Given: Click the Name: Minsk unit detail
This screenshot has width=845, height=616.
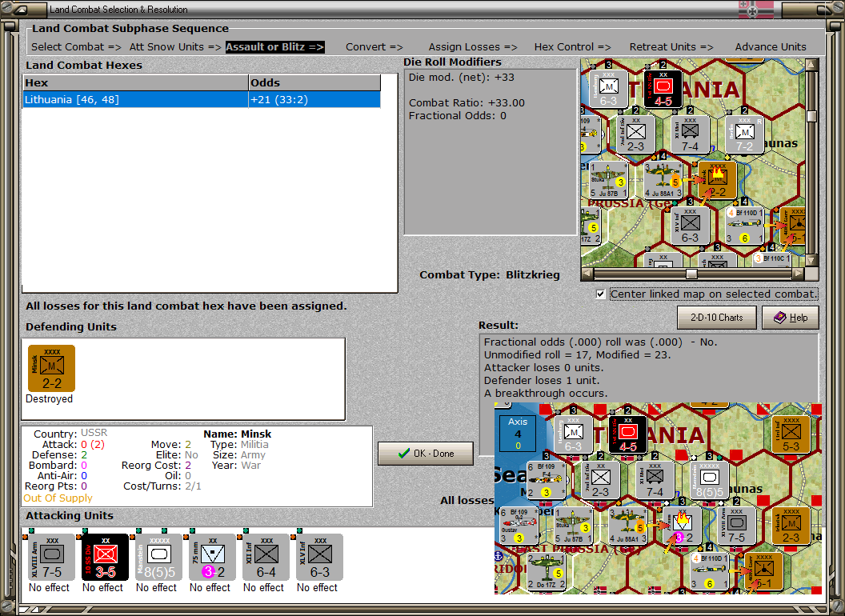Looking at the screenshot, I should 237,434.
